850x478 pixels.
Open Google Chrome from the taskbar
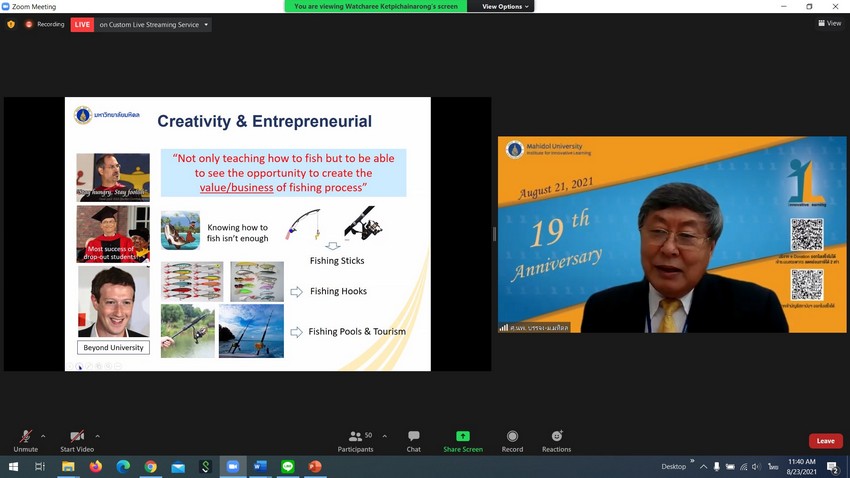click(150, 467)
